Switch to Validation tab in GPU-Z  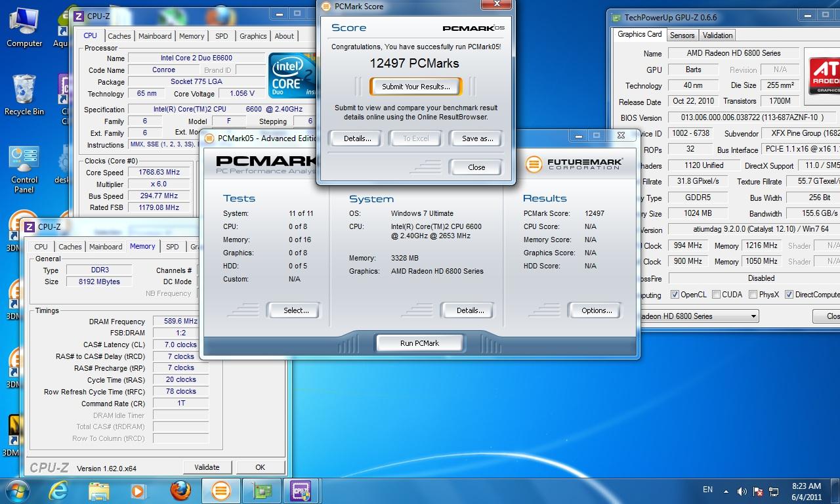pyautogui.click(x=717, y=35)
